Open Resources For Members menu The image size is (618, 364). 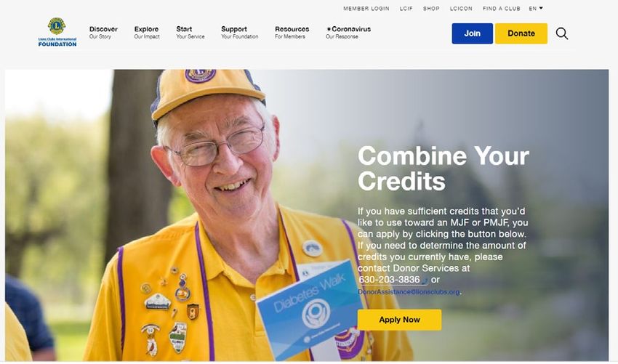pos(292,32)
